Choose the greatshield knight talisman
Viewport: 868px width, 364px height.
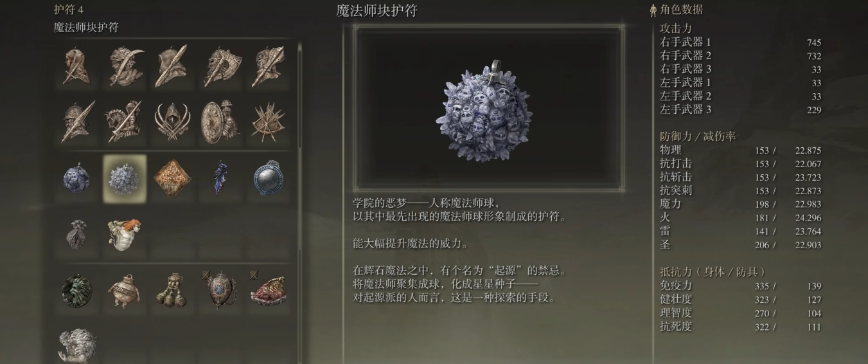point(221,122)
